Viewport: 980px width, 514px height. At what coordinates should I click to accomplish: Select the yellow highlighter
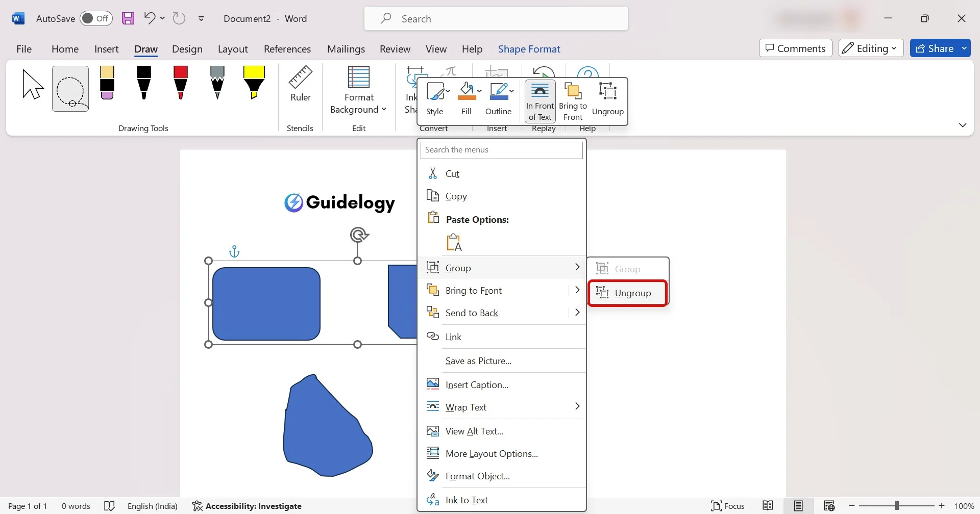[x=254, y=83]
